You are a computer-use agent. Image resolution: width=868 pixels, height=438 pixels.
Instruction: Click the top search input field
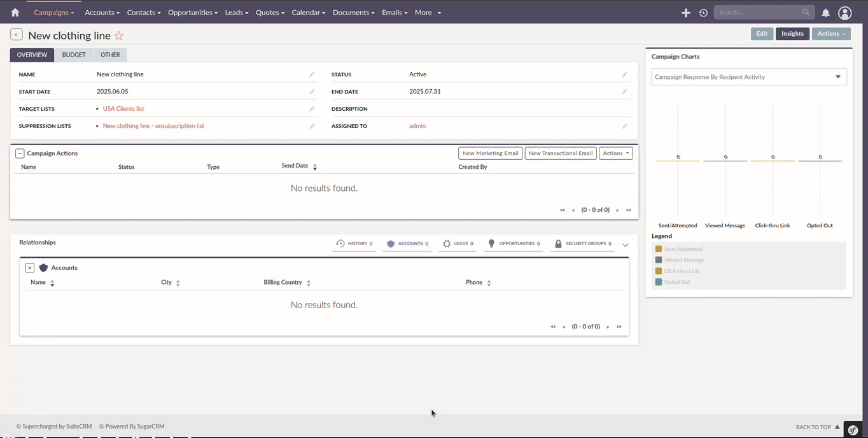(757, 12)
